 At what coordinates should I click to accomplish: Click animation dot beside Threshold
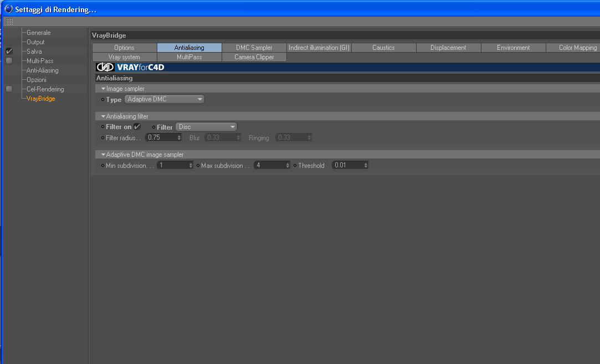(x=295, y=165)
